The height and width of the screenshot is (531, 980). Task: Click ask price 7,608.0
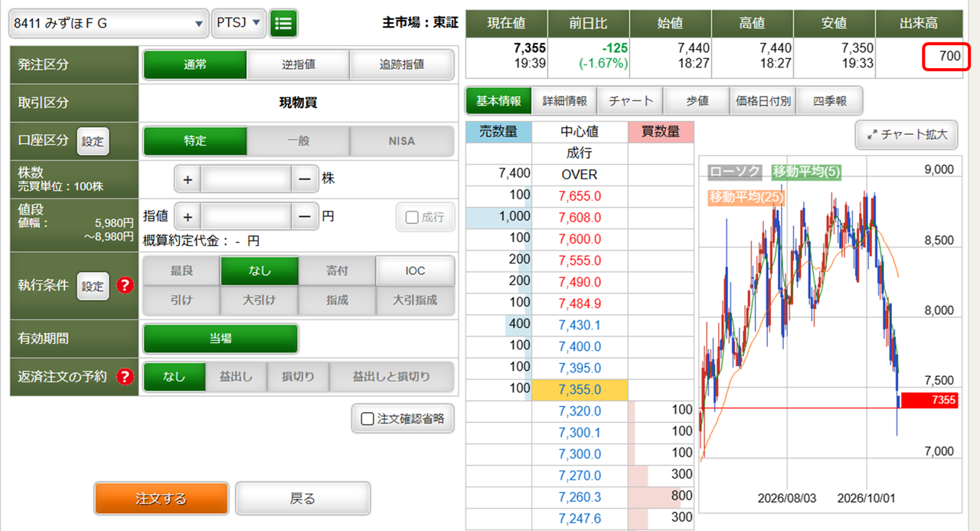[580, 218]
